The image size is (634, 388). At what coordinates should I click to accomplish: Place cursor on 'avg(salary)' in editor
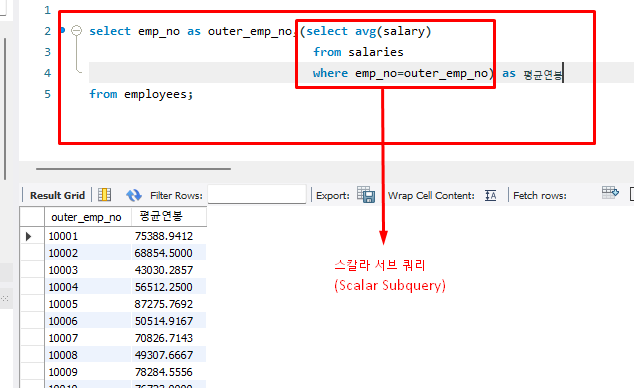(393, 32)
